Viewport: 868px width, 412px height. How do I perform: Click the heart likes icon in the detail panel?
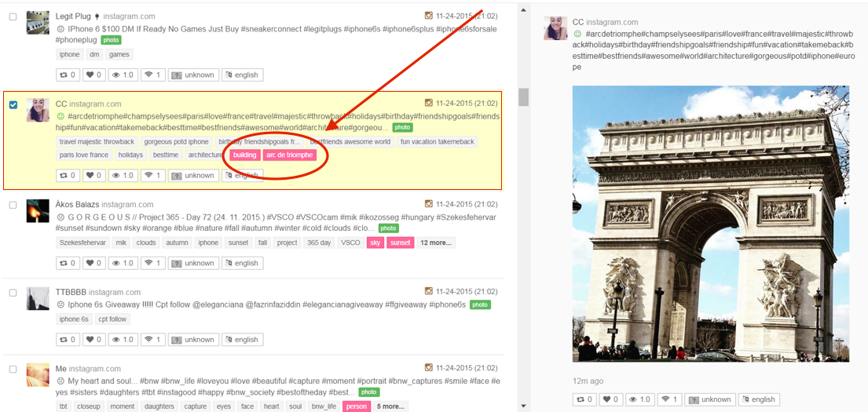tap(606, 399)
